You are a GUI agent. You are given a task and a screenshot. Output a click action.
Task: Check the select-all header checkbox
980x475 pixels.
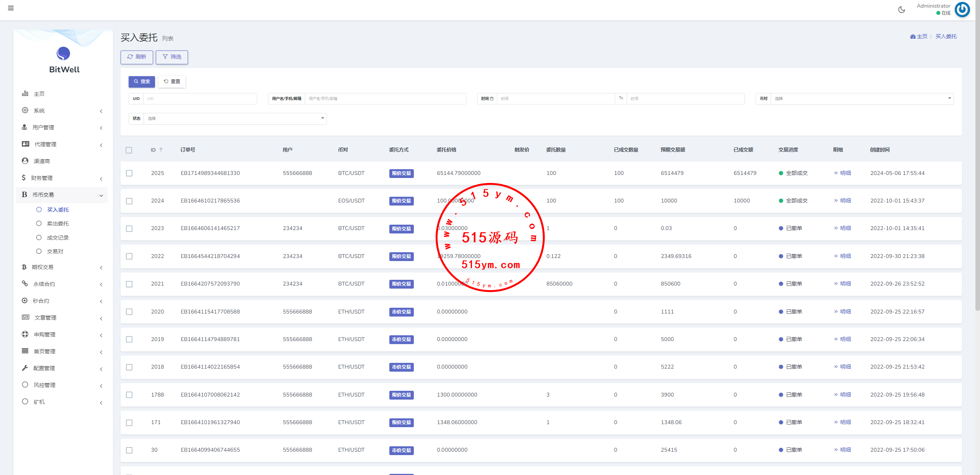[x=129, y=150]
